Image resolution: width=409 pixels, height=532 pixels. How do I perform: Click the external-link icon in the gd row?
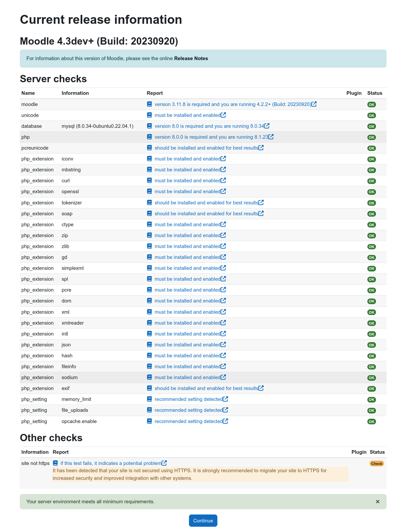(223, 257)
